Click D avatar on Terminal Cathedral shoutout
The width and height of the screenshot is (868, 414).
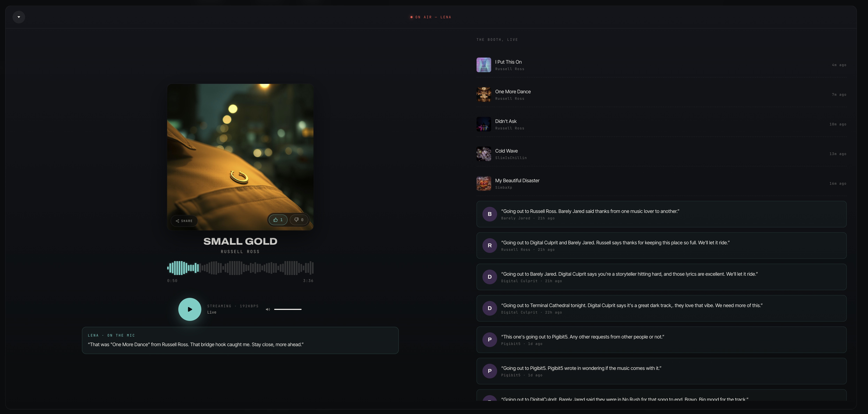490,308
